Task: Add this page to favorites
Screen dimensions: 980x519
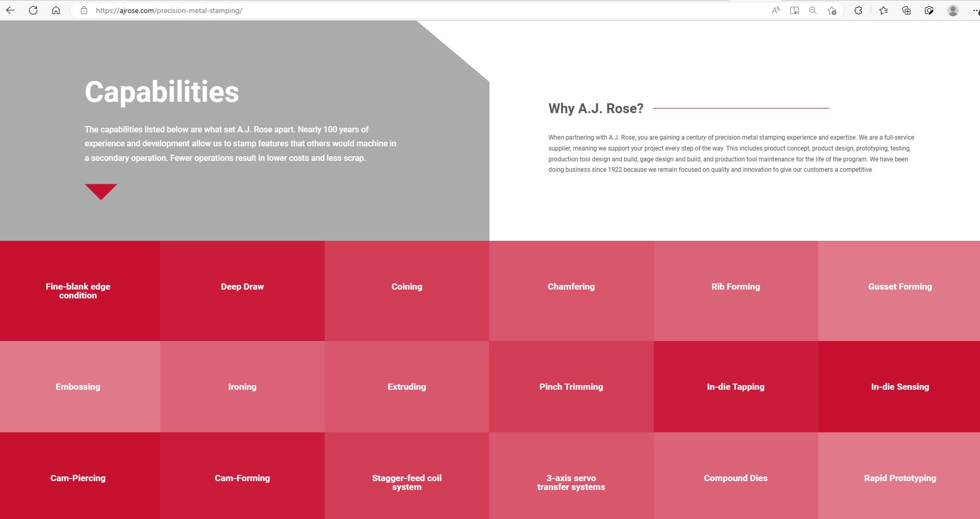Action: (x=832, y=10)
